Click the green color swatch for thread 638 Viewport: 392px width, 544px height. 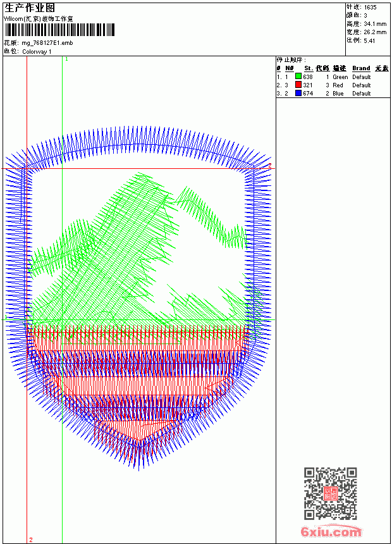pos(298,77)
